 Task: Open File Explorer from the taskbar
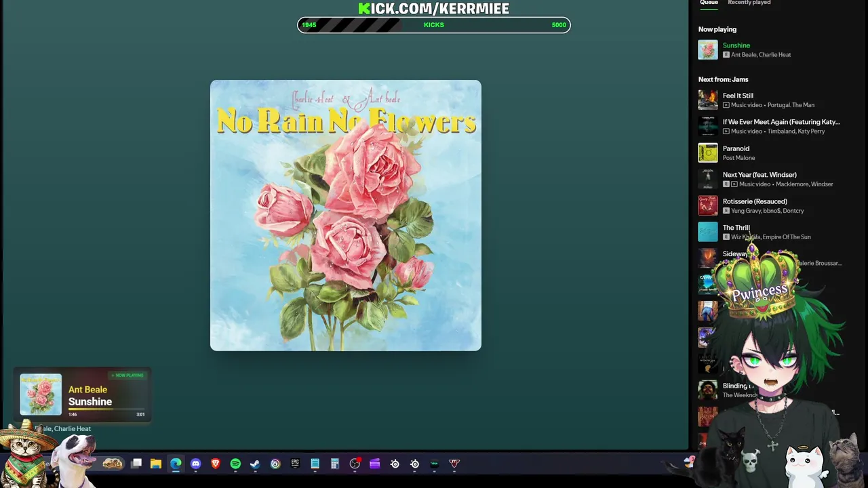[156, 464]
